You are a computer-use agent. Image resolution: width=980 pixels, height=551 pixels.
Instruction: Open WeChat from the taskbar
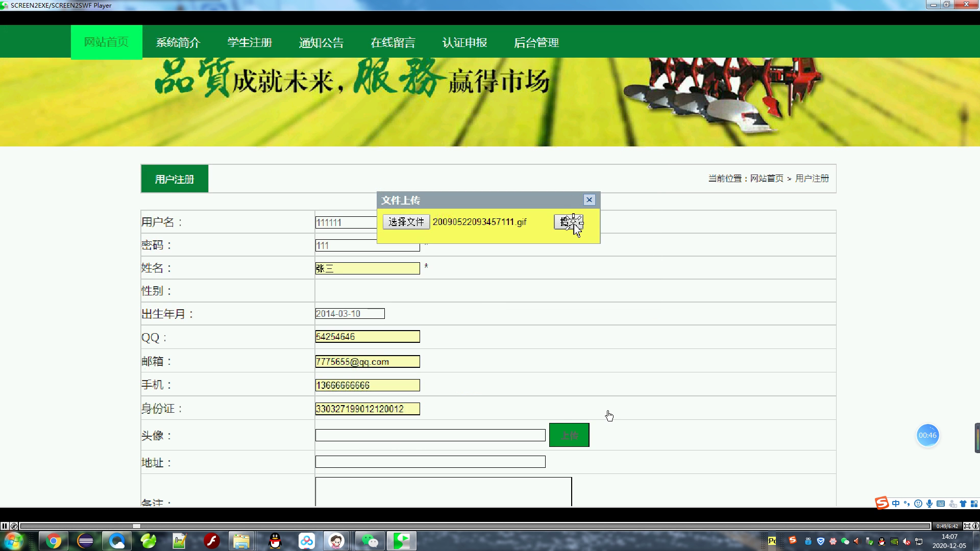[370, 541]
